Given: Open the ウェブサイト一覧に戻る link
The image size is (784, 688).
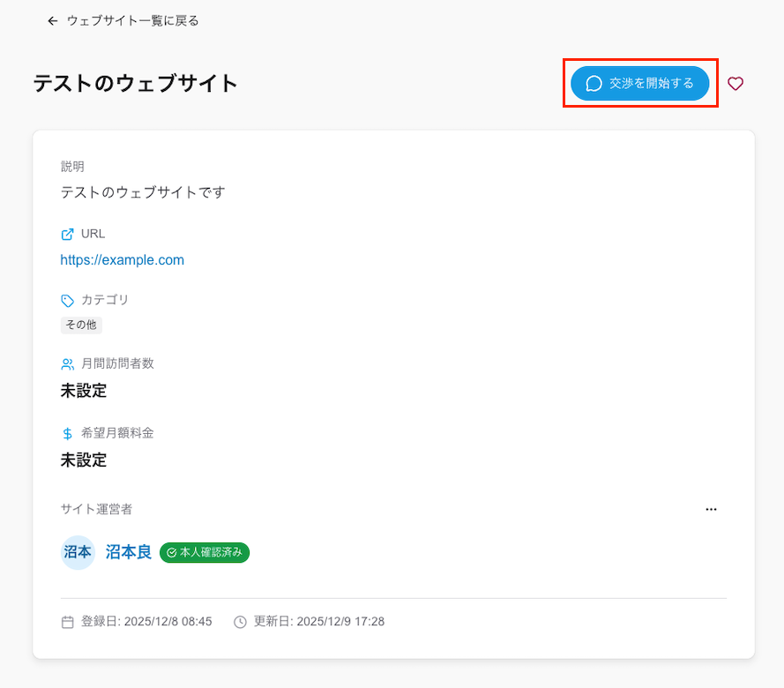Looking at the screenshot, I should [132, 20].
